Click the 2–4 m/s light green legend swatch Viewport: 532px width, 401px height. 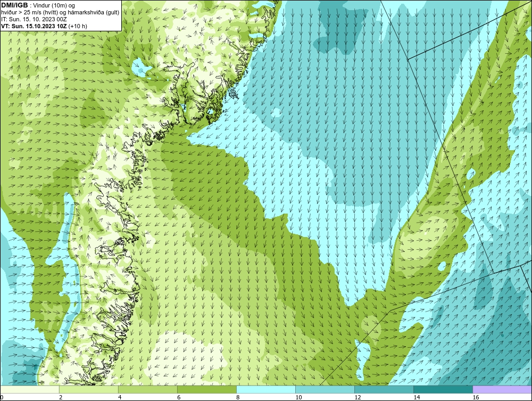[x=89, y=389]
